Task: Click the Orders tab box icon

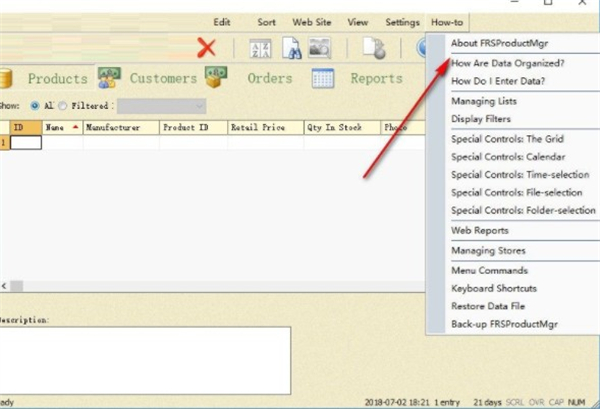Action: pyautogui.click(x=213, y=79)
